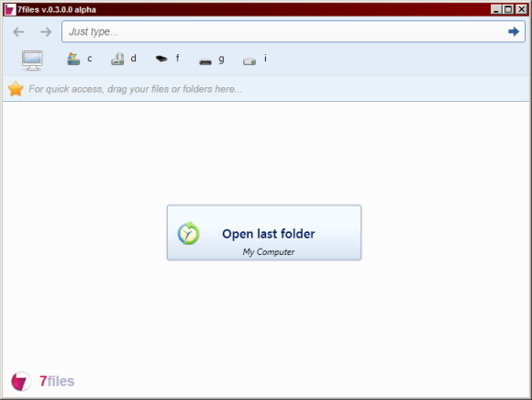
Task: Click the 7files brand text at bottom
Action: (57, 382)
